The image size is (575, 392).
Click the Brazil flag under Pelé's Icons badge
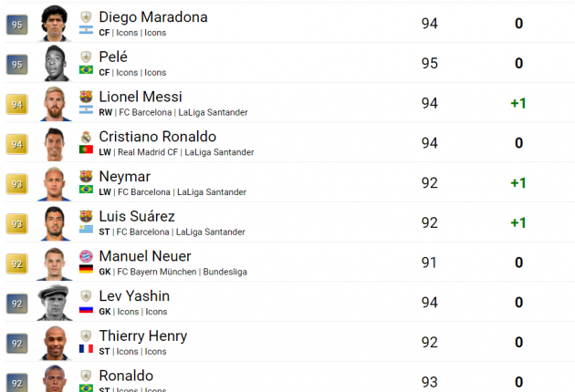point(86,69)
